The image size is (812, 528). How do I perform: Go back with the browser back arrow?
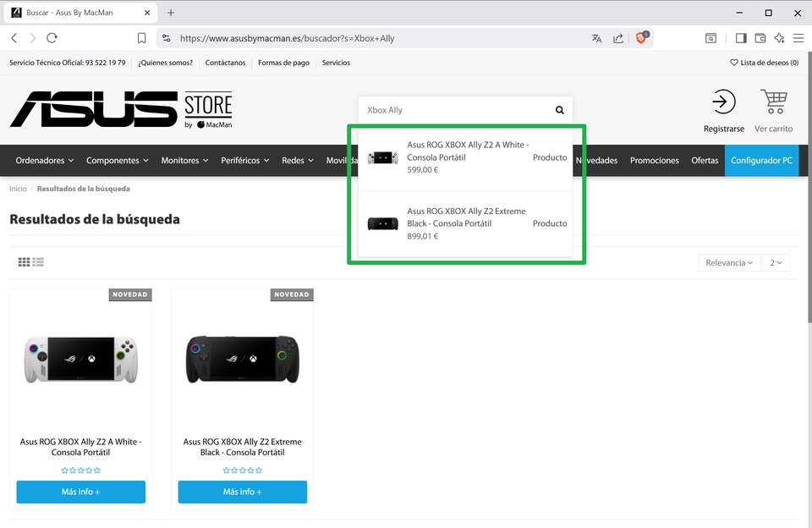tap(14, 38)
